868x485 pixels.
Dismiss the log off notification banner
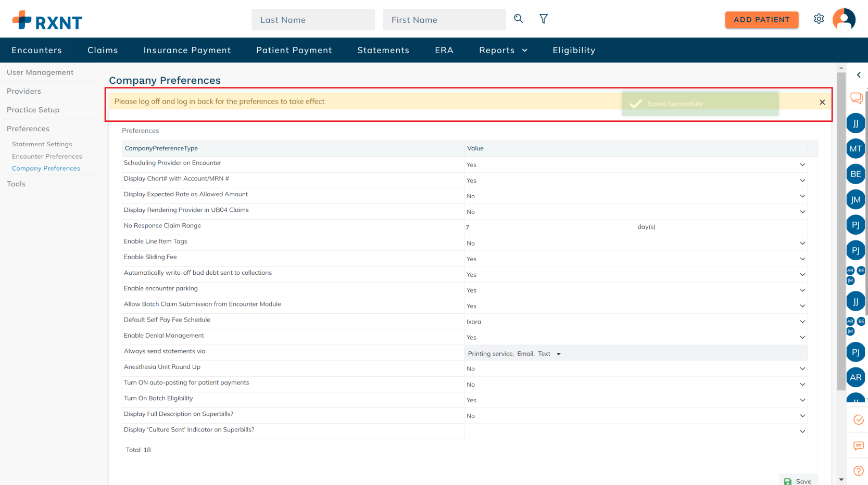[x=822, y=102]
